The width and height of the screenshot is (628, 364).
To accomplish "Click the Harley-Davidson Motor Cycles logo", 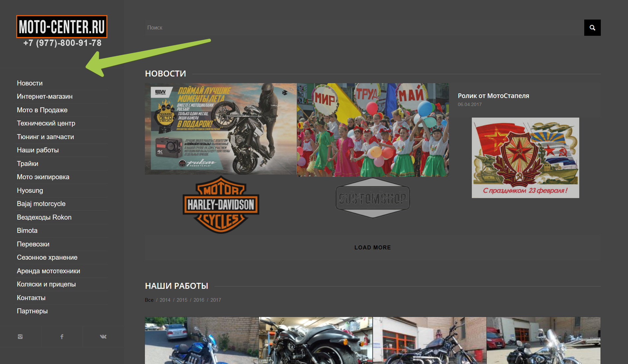I will point(221,205).
